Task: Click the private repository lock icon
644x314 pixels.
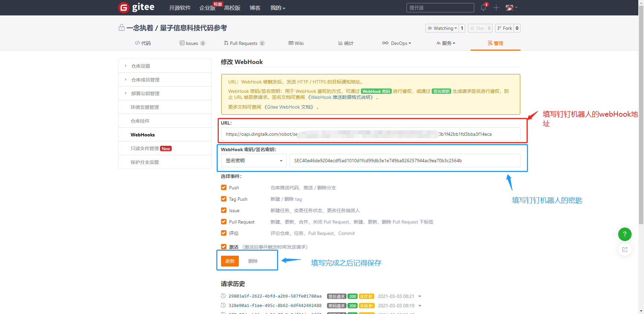Action: point(121,27)
